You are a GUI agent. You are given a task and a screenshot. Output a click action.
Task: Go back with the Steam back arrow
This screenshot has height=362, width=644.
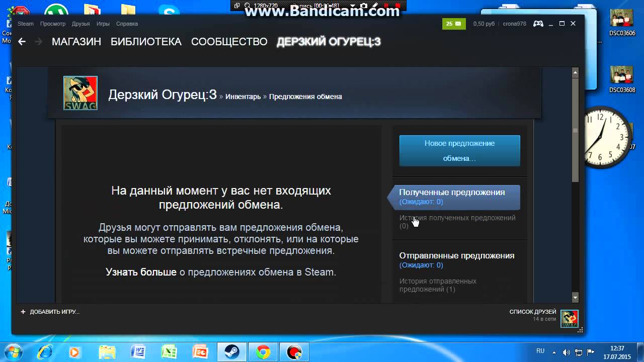click(22, 42)
